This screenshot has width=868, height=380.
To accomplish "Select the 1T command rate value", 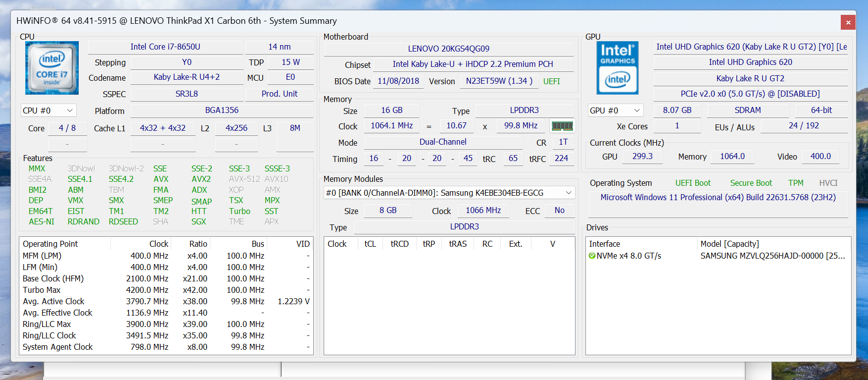I will tap(563, 142).
